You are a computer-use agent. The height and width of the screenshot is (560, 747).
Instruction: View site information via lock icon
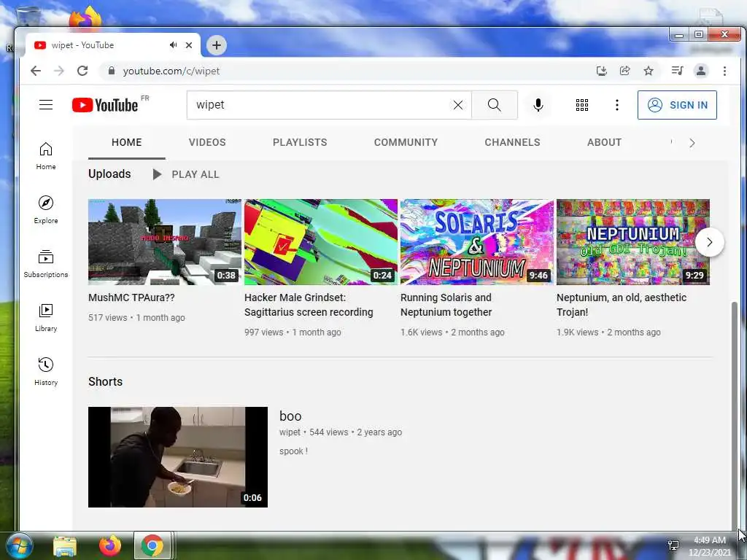tap(112, 71)
